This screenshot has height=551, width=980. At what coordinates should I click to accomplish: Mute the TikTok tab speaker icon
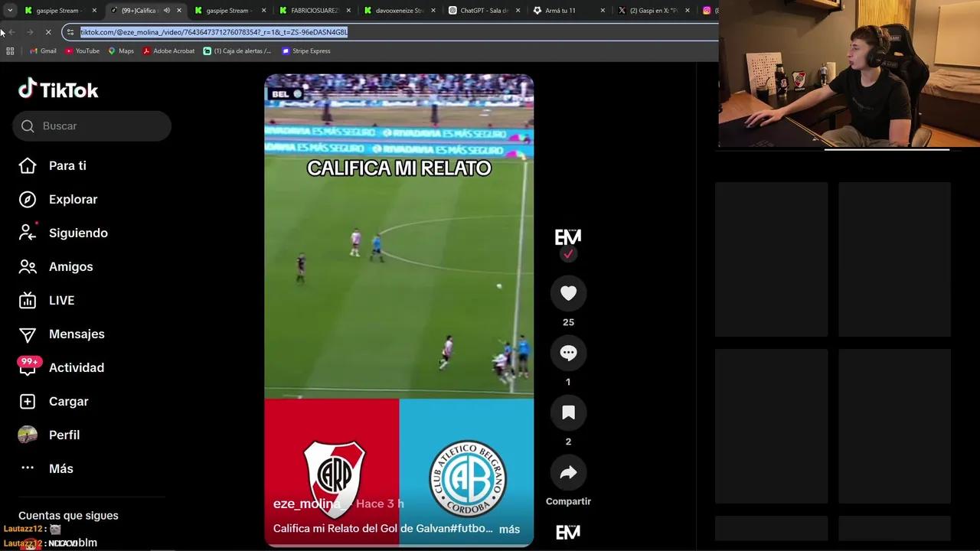click(166, 11)
